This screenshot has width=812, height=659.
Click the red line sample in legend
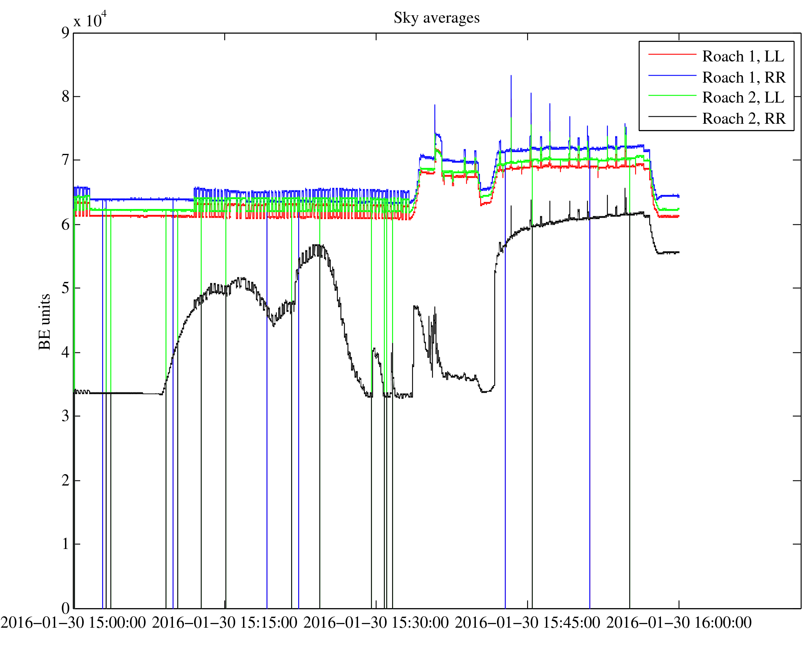[672, 54]
